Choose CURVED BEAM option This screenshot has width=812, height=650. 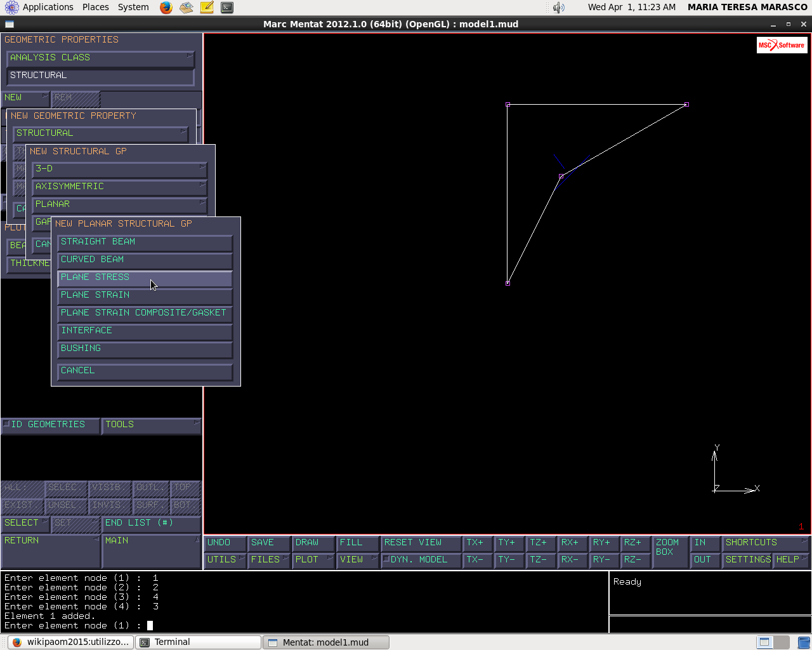145,260
